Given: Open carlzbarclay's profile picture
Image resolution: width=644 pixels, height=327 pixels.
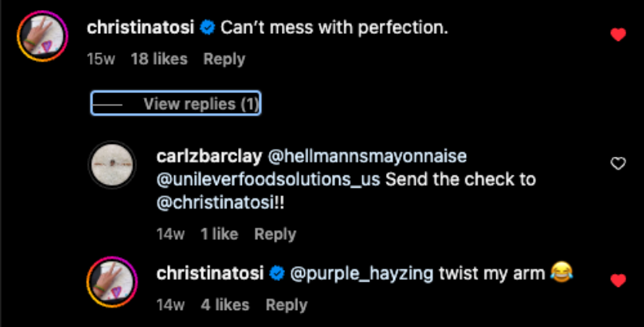Looking at the screenshot, I should (113, 163).
